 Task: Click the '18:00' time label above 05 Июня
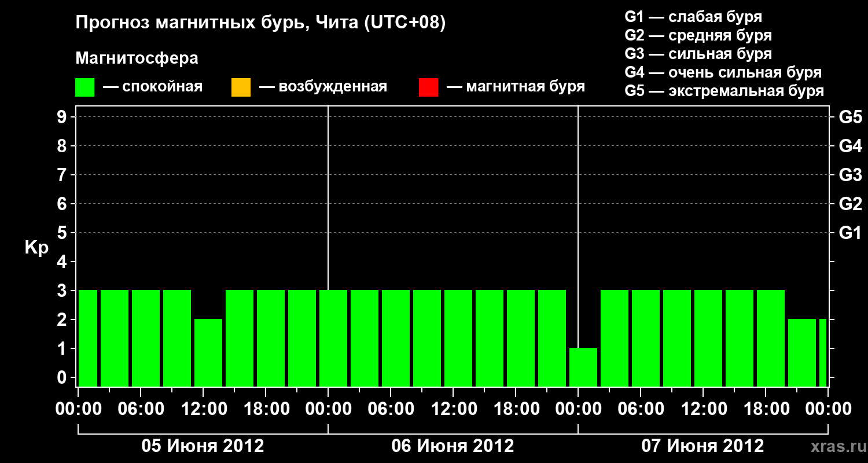pyautogui.click(x=266, y=409)
